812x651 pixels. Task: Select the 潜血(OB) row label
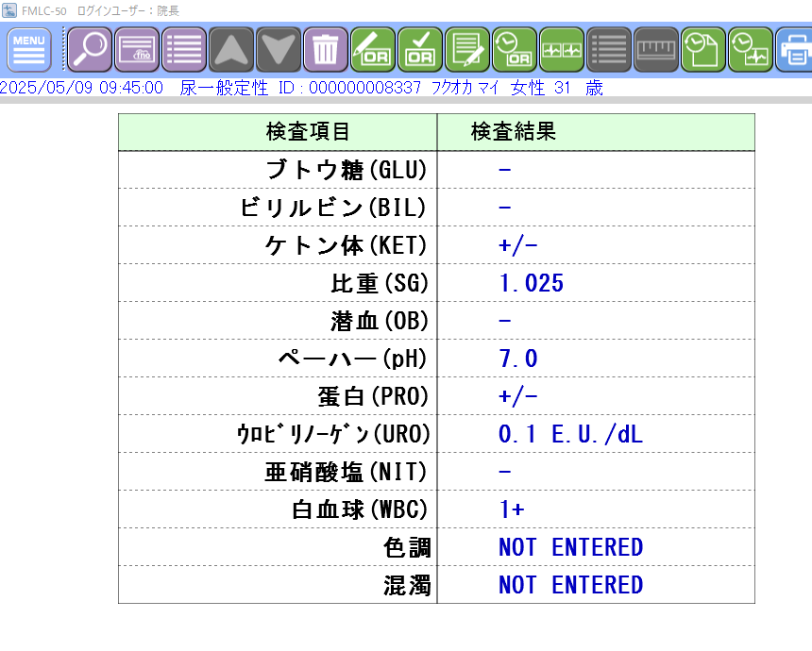point(381,321)
